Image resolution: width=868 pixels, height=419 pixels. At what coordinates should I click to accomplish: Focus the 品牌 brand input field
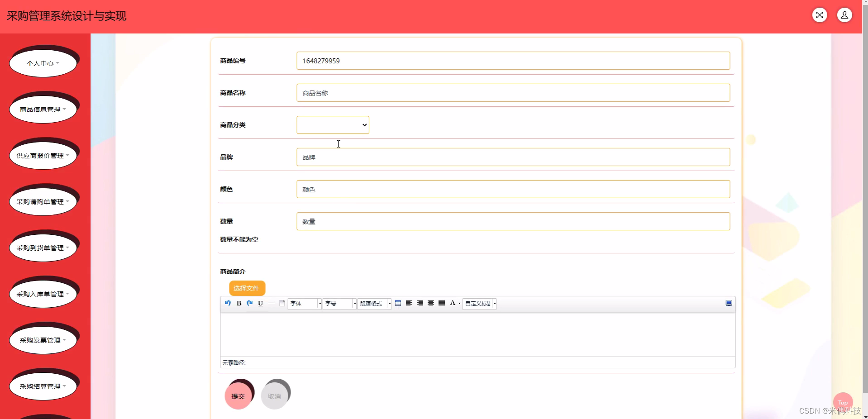[513, 157]
